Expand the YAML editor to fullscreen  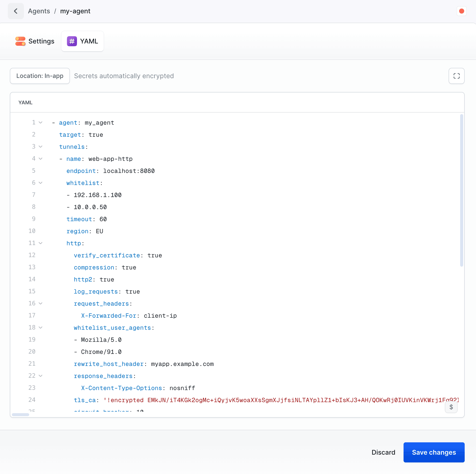pos(456,76)
